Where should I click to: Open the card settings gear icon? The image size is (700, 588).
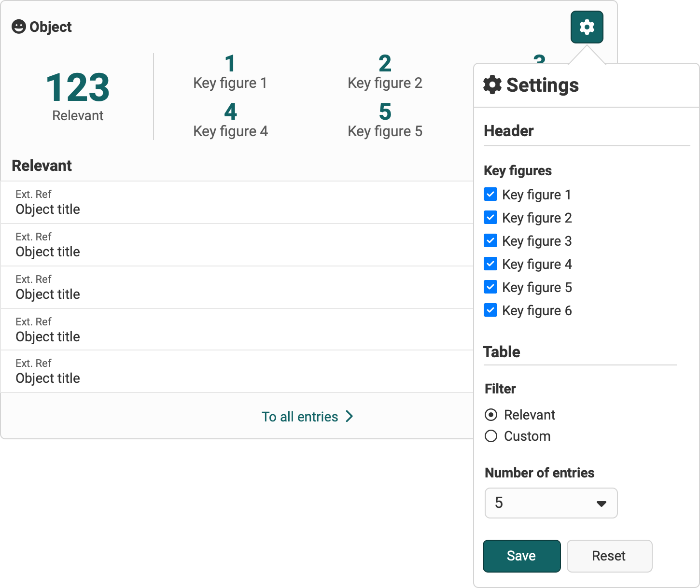(587, 27)
